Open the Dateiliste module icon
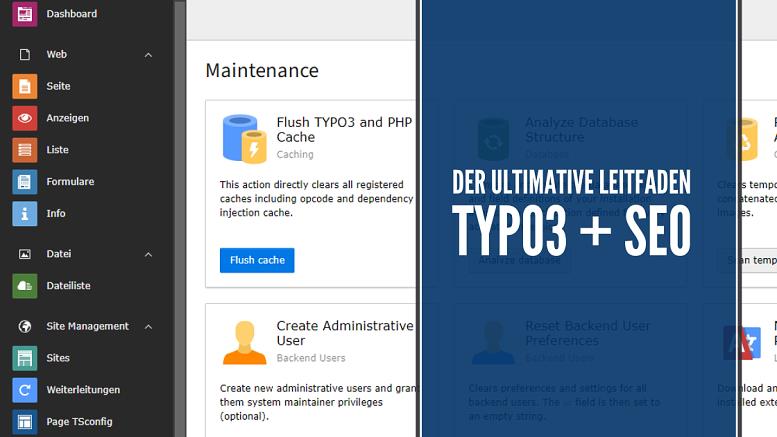The height and width of the screenshot is (437, 777). (x=25, y=286)
